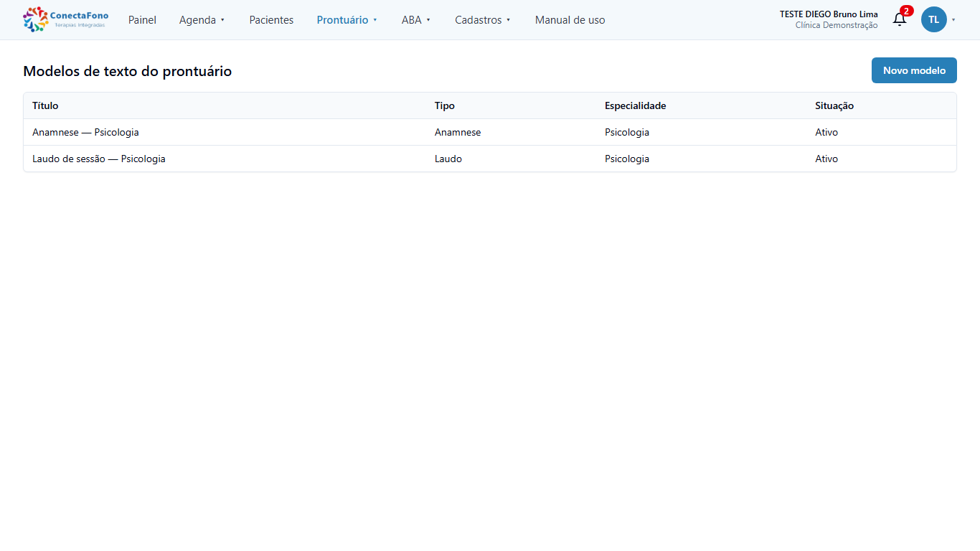Open the 'Laudo de sessão — Psicologia' template row
This screenshot has height=551, width=980.
click(490, 159)
